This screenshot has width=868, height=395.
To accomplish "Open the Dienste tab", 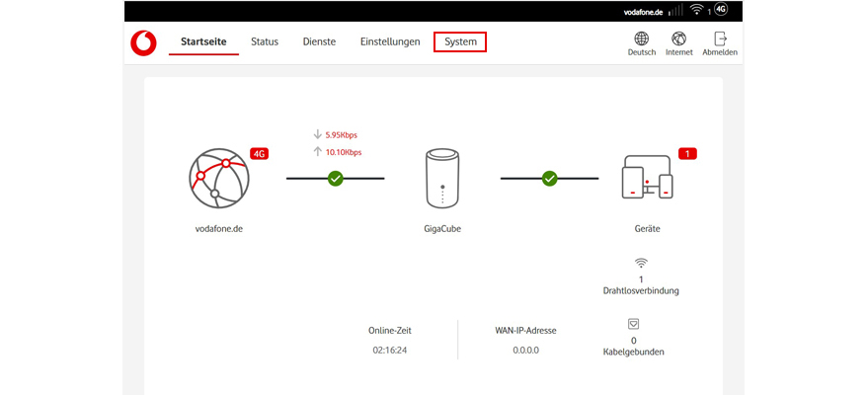I will click(x=319, y=41).
